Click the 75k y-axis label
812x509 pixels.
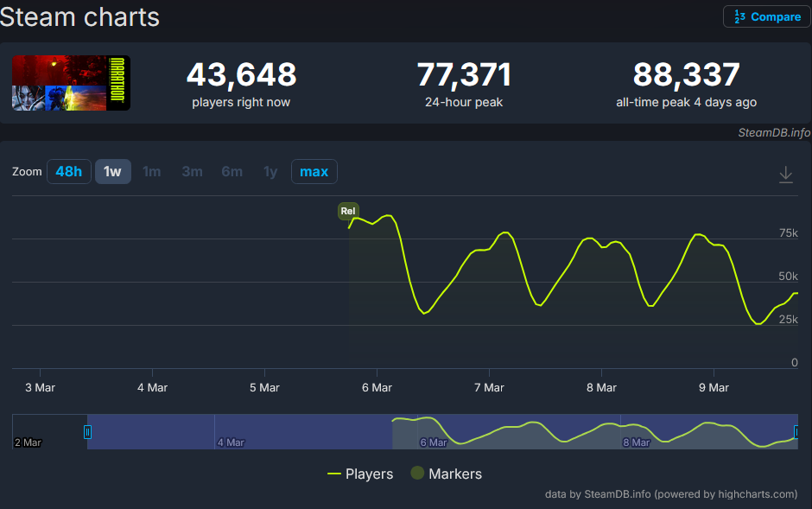tap(788, 233)
